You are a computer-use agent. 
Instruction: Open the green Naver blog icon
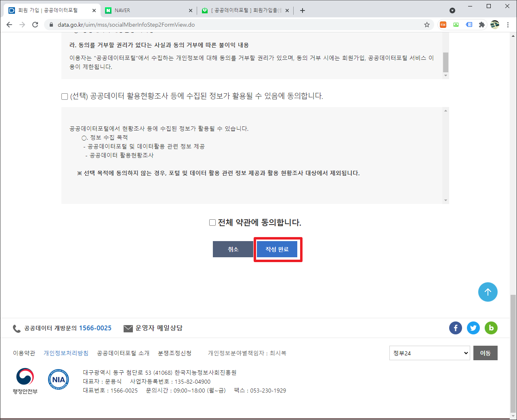(491, 328)
